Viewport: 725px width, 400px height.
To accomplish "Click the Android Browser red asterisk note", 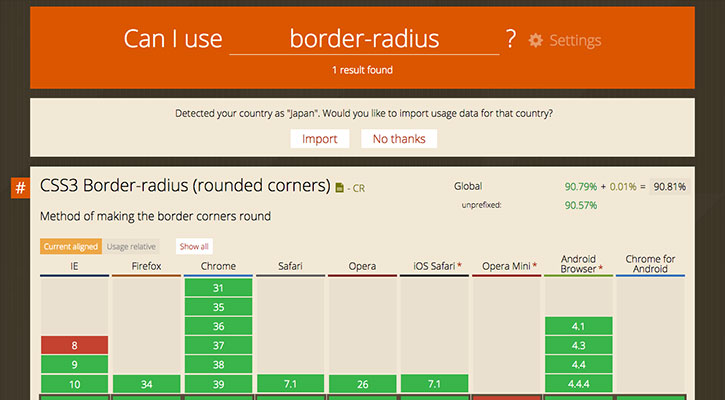I will click(x=600, y=268).
